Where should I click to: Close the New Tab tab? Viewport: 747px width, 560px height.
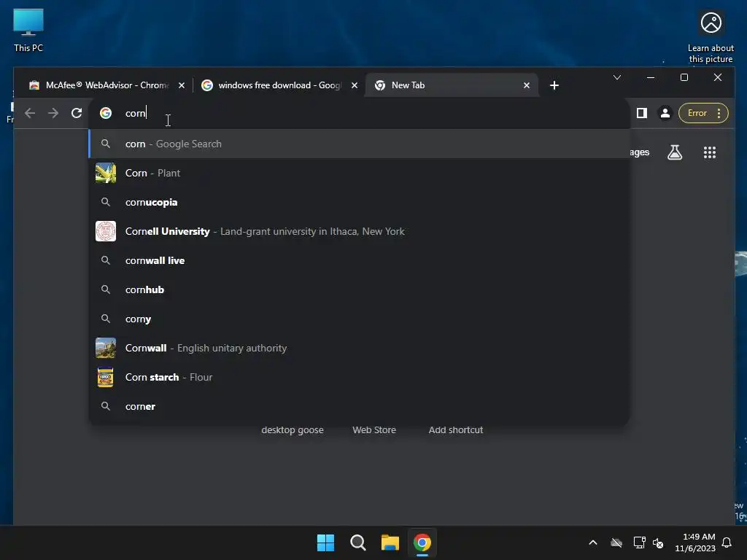(x=527, y=85)
